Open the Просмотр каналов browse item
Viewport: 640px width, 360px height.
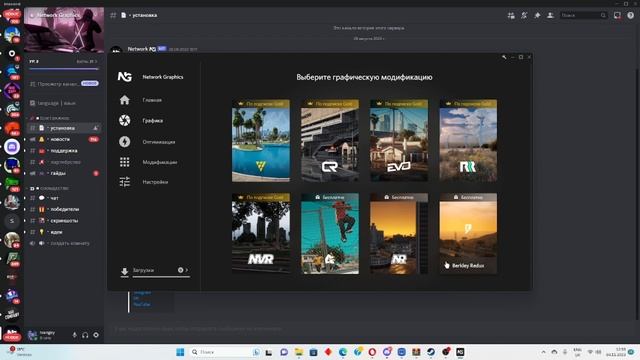coord(64,84)
